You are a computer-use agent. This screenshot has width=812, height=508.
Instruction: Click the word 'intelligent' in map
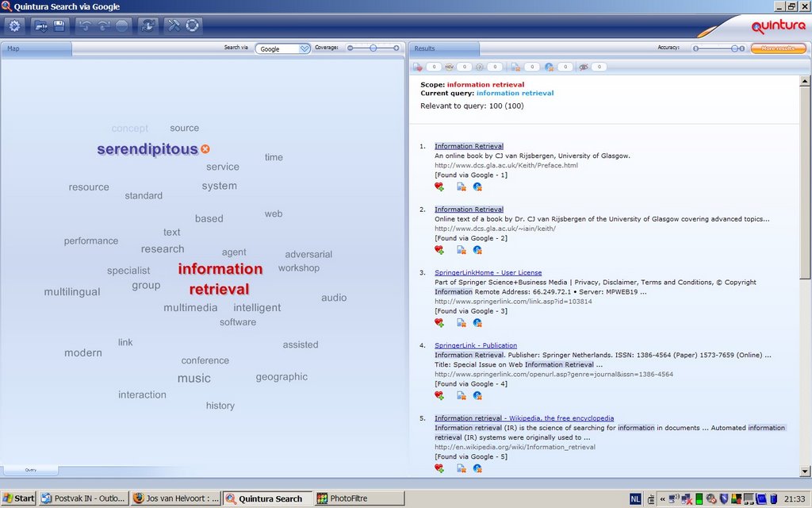pos(257,307)
